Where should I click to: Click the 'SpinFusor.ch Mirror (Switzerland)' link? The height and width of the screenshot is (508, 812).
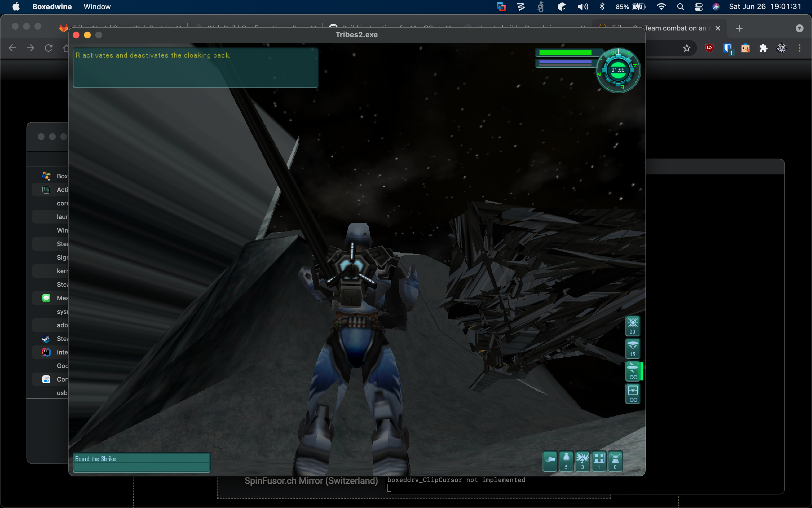[311, 481]
